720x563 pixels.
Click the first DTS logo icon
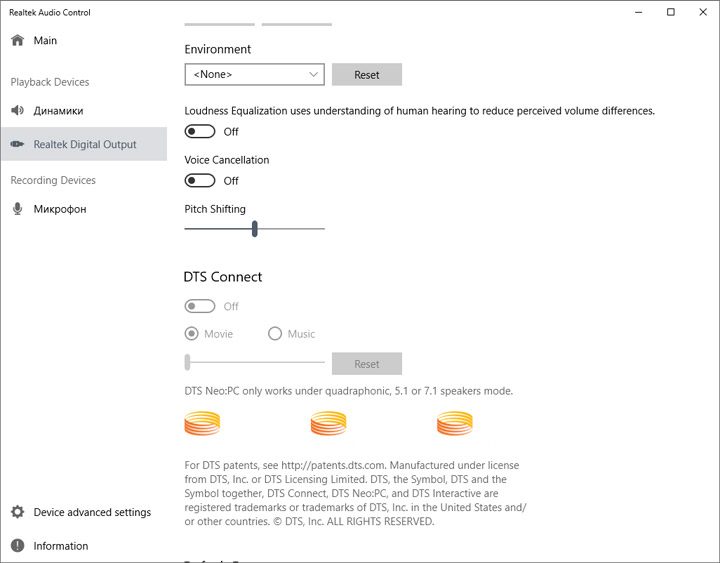(202, 423)
